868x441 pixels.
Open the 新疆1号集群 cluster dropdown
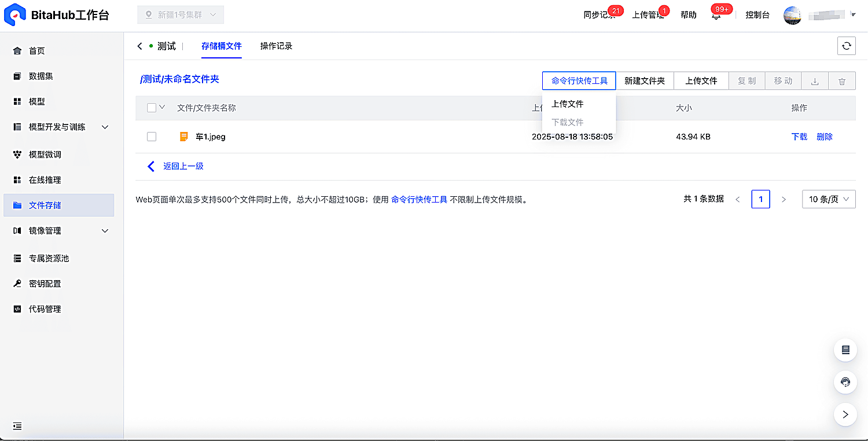181,15
